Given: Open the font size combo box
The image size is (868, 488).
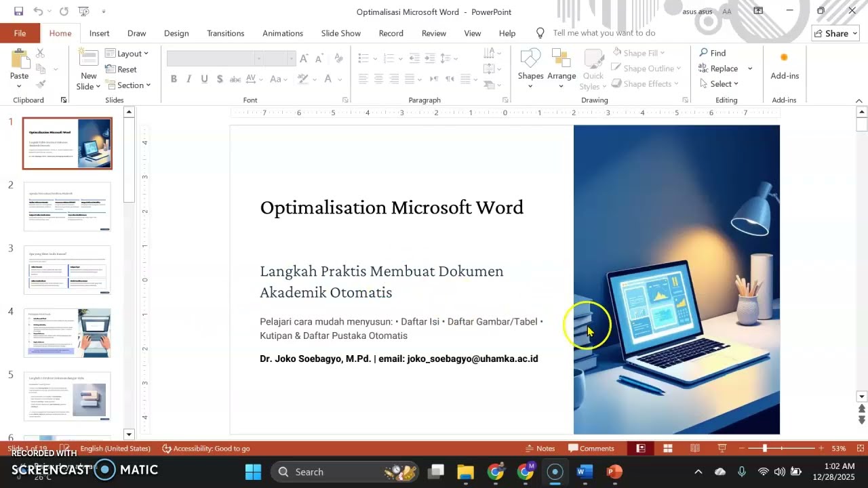Looking at the screenshot, I should [x=279, y=59].
